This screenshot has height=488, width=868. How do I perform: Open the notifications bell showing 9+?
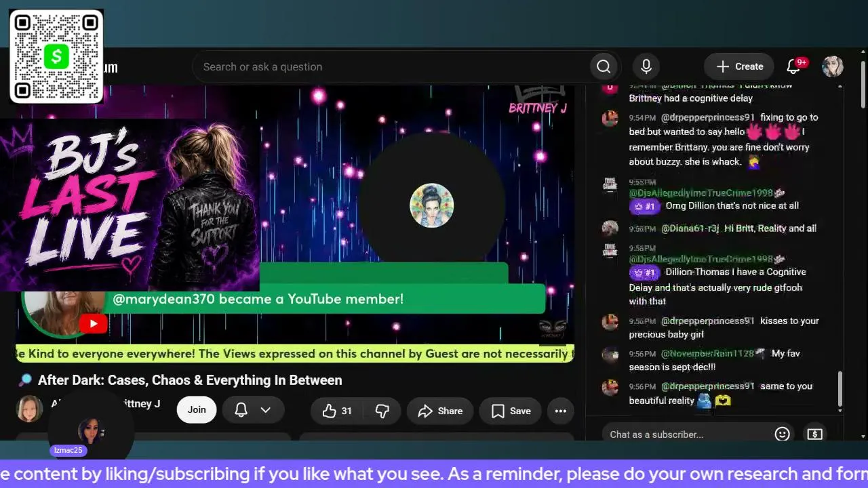(x=793, y=66)
